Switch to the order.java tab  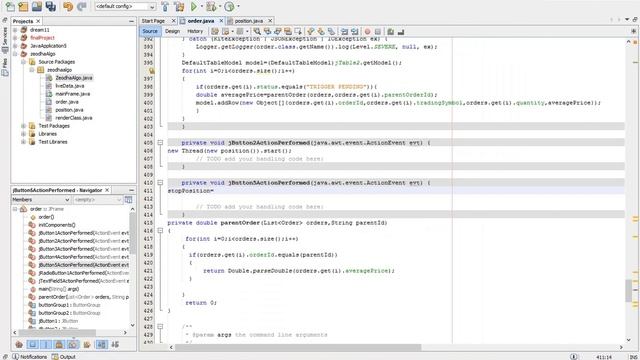(201, 20)
